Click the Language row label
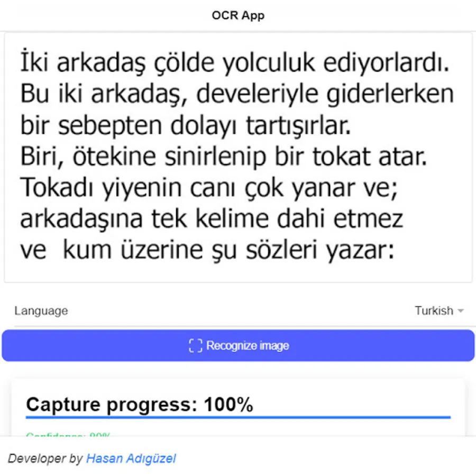Viewport: 476px width, 476px height. [x=41, y=311]
